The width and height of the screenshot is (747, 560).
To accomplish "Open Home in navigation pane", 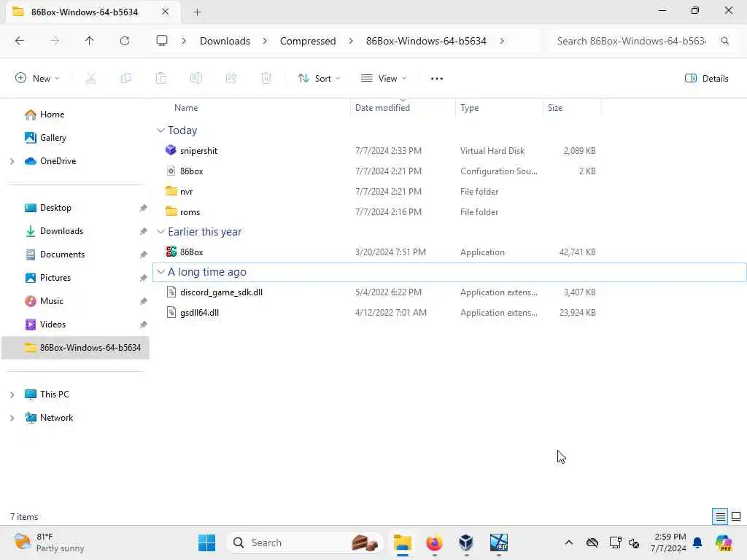I will (52, 114).
